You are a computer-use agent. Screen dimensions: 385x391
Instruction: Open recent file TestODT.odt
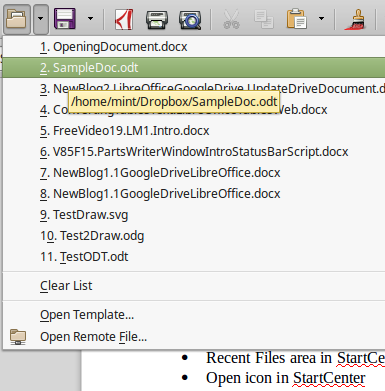click(194, 257)
